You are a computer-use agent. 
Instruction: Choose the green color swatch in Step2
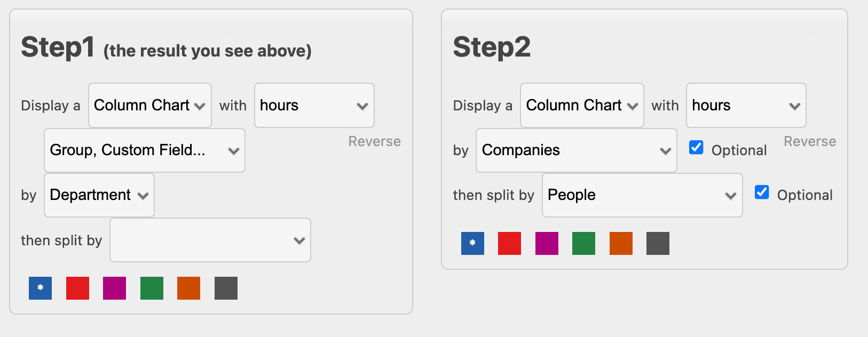point(583,243)
